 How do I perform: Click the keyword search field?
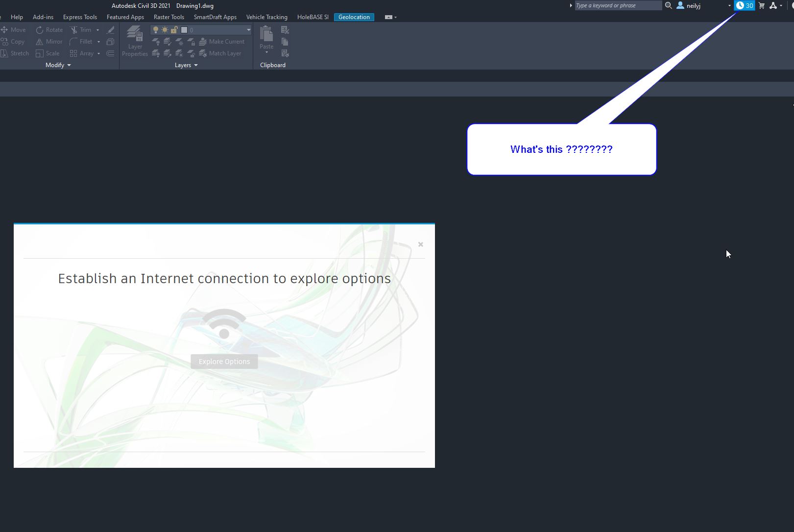point(617,5)
